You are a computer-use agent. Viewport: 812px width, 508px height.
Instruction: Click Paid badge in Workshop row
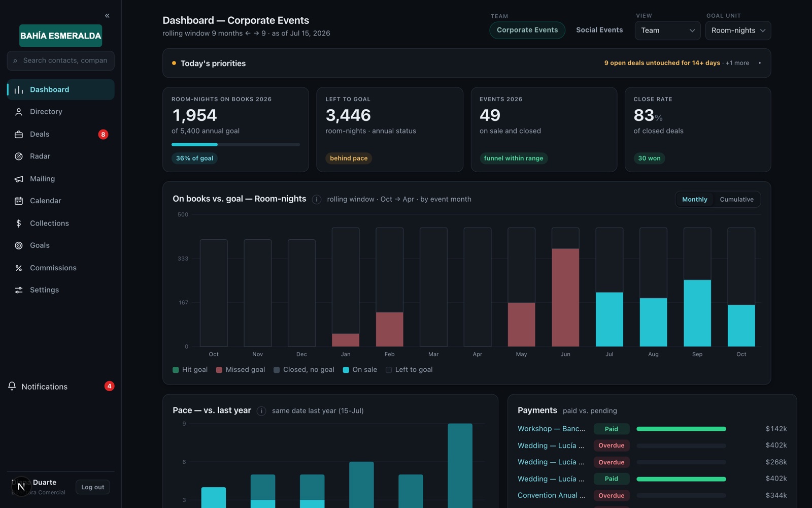[612, 429]
